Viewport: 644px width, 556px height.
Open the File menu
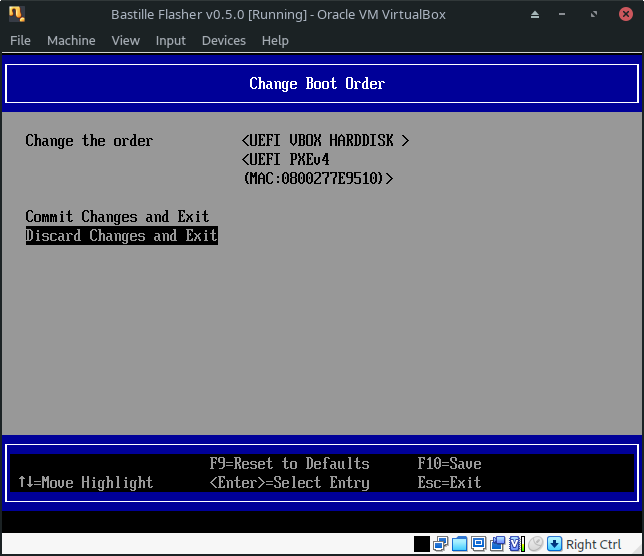(x=20, y=41)
